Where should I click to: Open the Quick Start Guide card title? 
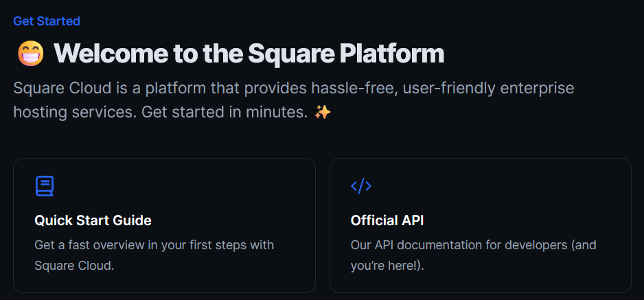point(93,220)
